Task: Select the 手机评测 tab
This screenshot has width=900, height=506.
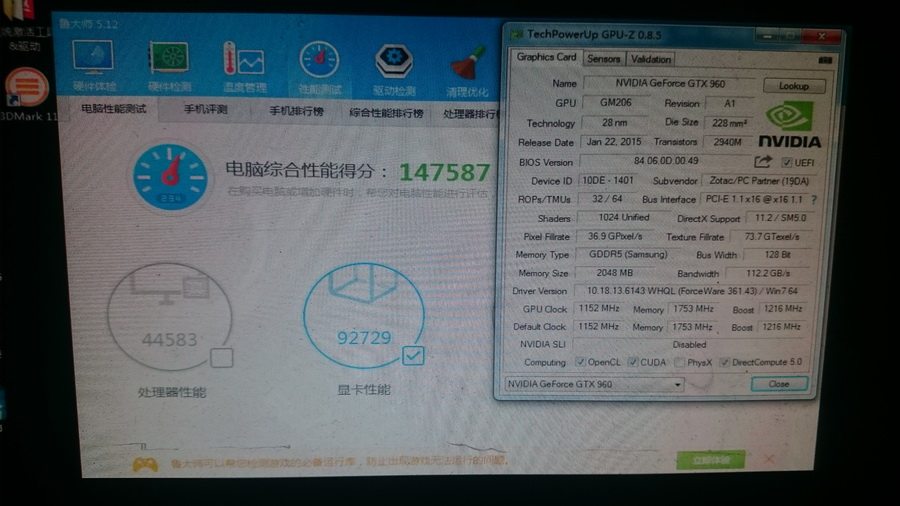Action: click(x=205, y=109)
